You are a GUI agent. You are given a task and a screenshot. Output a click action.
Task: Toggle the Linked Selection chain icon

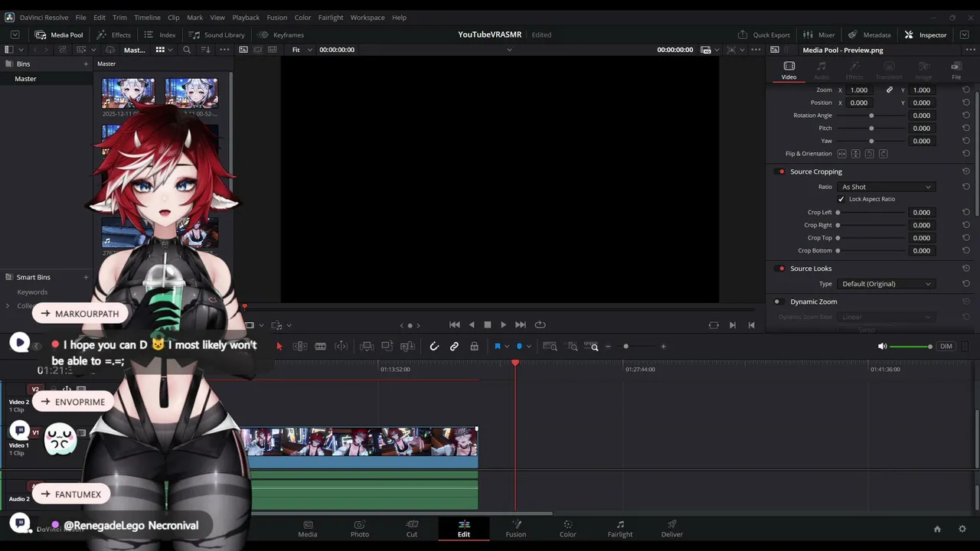[x=454, y=347]
